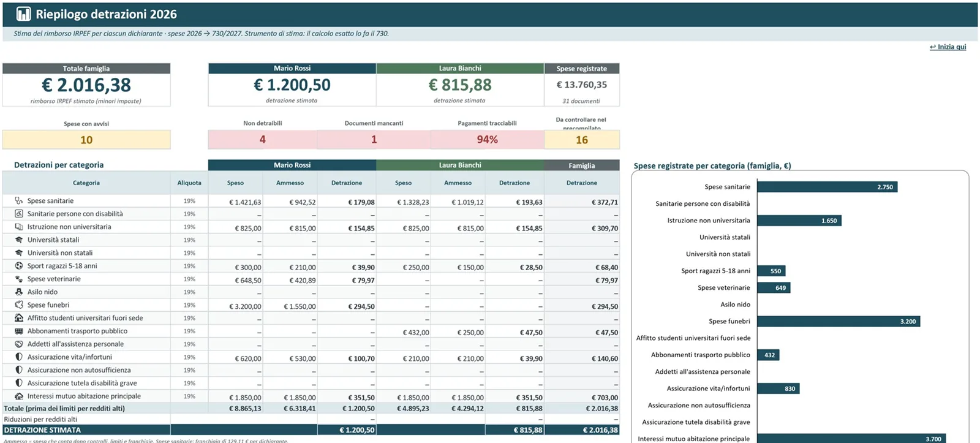Click the paw icon for Spese veterinarie
Screen dimensions: 980x443
click(19, 279)
